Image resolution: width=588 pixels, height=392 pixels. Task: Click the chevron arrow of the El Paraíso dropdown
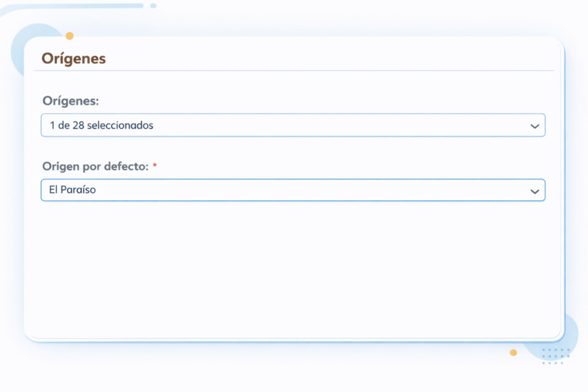pyautogui.click(x=535, y=192)
